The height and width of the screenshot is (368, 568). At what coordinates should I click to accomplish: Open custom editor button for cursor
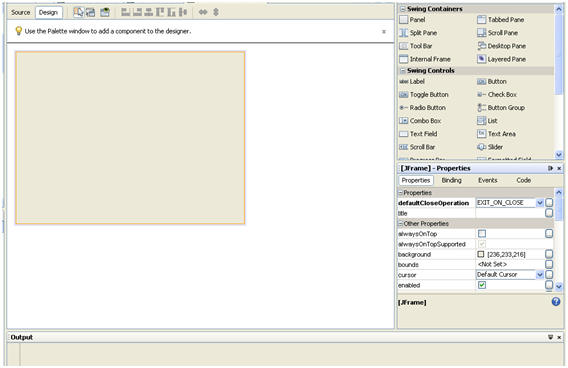click(x=549, y=275)
